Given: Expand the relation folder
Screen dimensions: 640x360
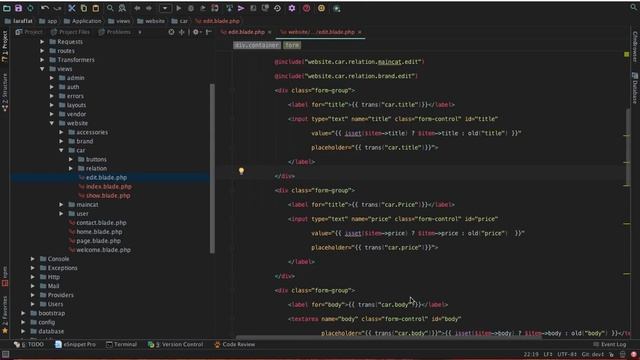Looking at the screenshot, I should pyautogui.click(x=71, y=168).
